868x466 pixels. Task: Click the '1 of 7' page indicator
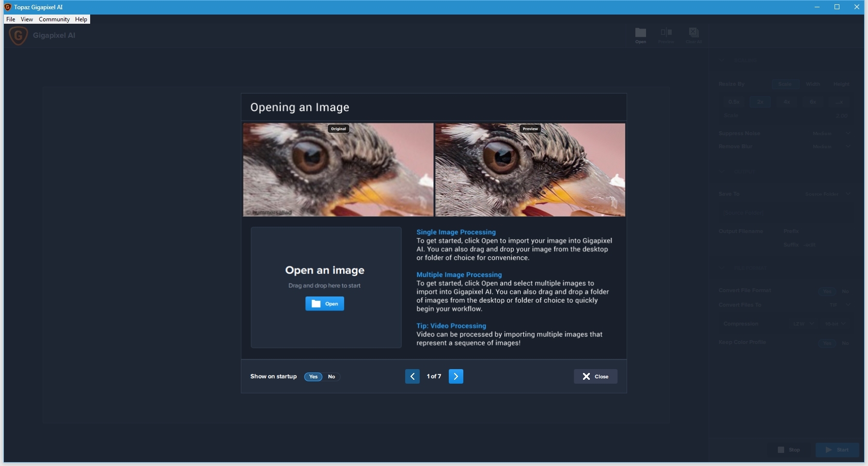434,376
